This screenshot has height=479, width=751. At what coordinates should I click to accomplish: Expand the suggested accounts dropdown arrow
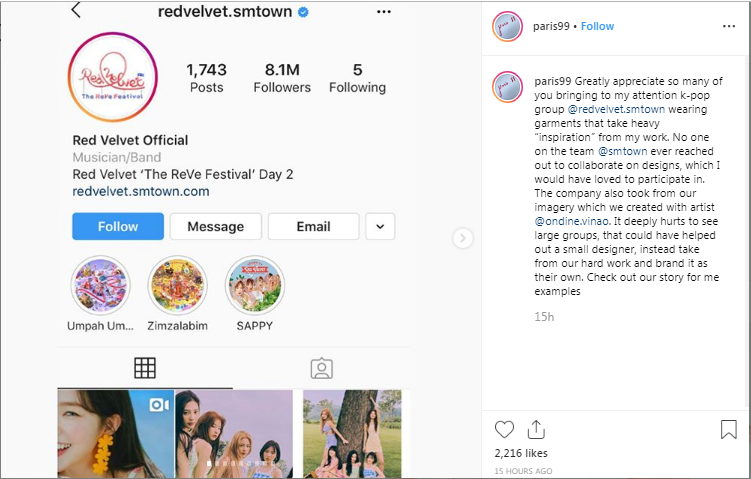click(x=380, y=226)
